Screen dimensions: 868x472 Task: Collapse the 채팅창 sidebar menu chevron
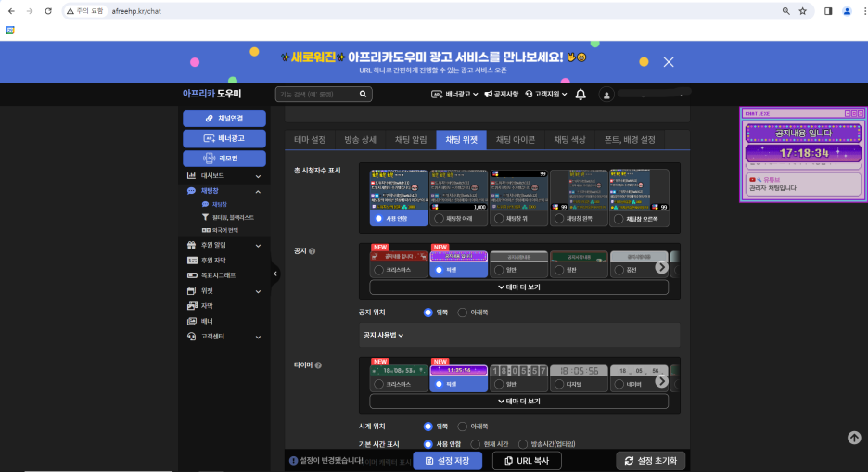[258, 191]
